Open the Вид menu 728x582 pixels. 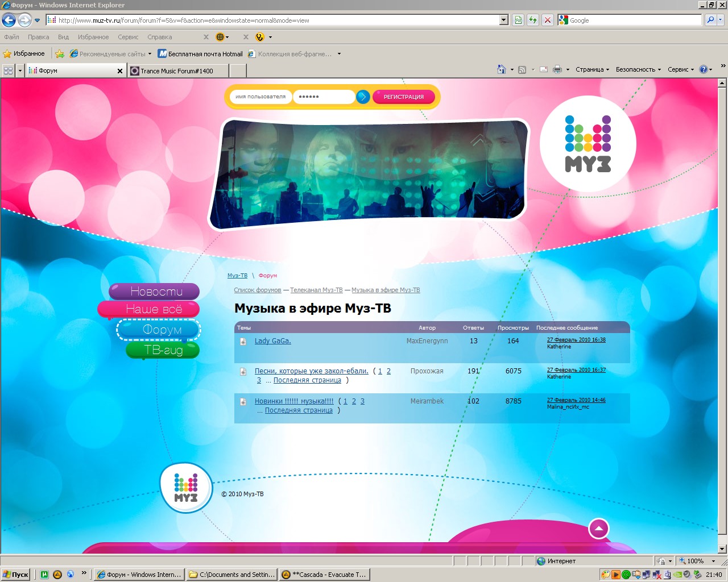tap(63, 37)
